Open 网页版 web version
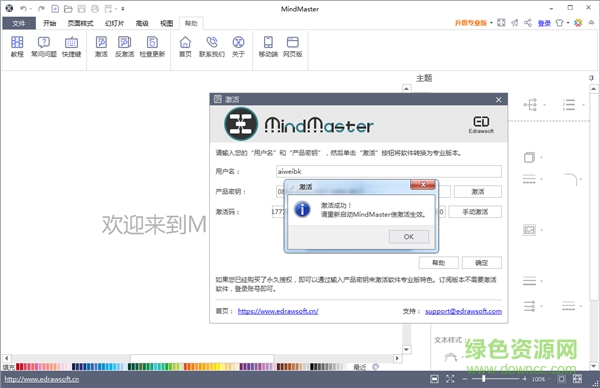 pos(293,47)
